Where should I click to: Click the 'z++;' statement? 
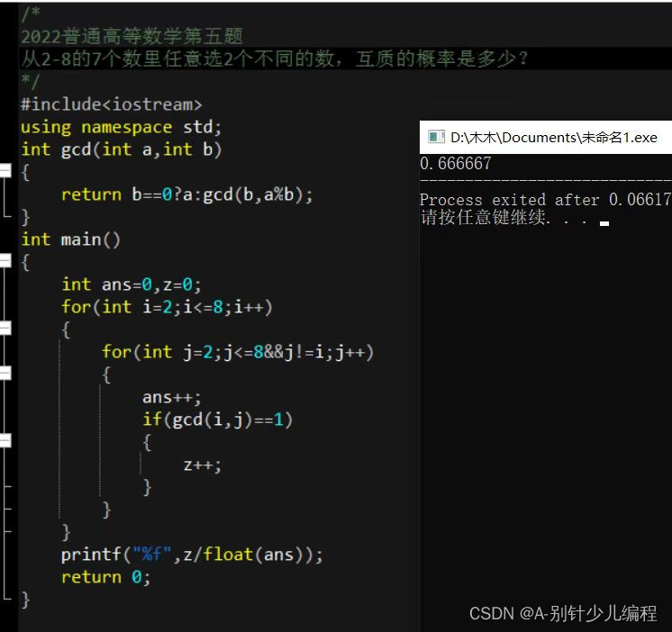(203, 465)
